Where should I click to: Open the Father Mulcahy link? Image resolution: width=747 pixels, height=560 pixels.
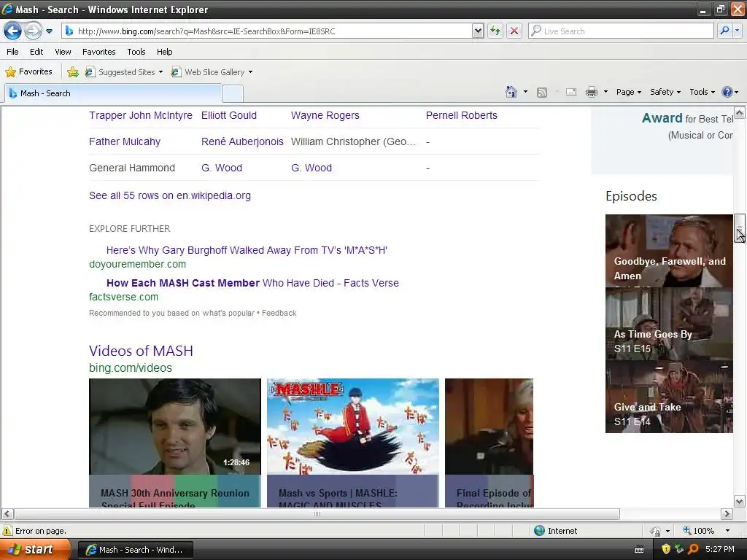124,141
